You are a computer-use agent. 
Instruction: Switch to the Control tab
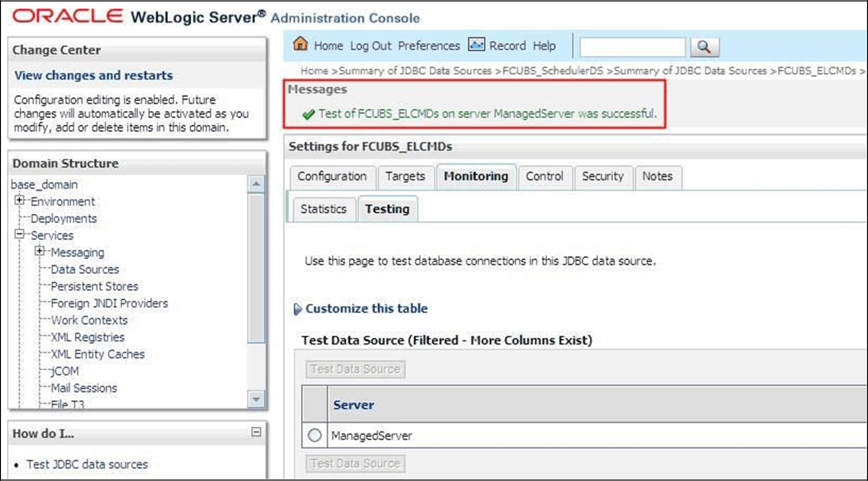544,176
